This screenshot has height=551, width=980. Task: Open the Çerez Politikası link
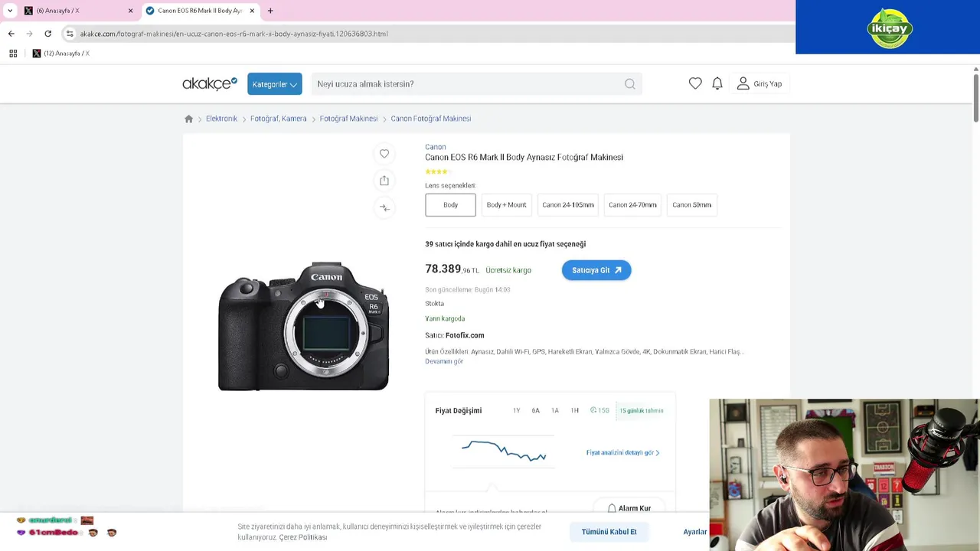pyautogui.click(x=303, y=537)
